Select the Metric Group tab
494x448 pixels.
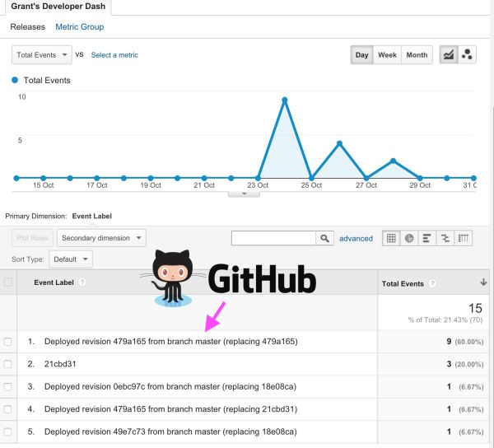79,27
